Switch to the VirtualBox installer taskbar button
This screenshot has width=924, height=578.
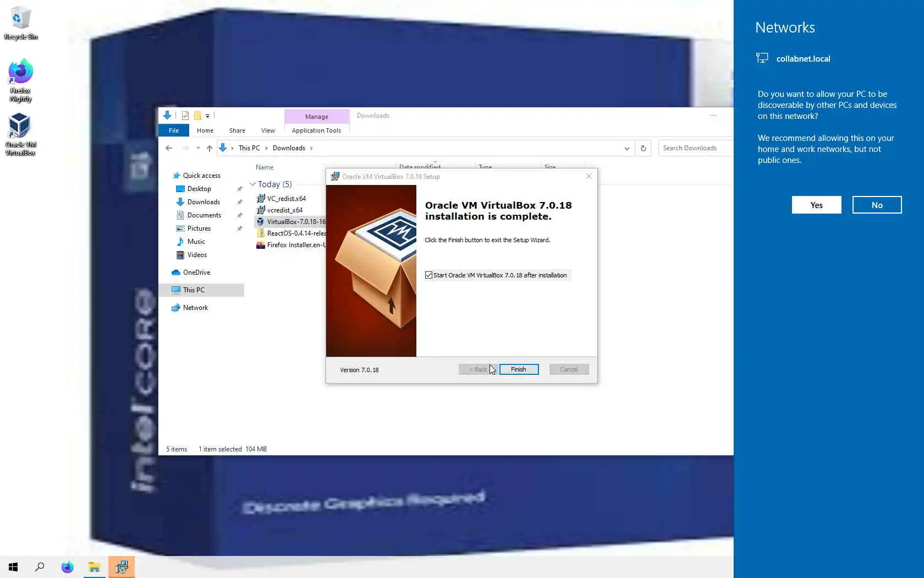coord(122,567)
